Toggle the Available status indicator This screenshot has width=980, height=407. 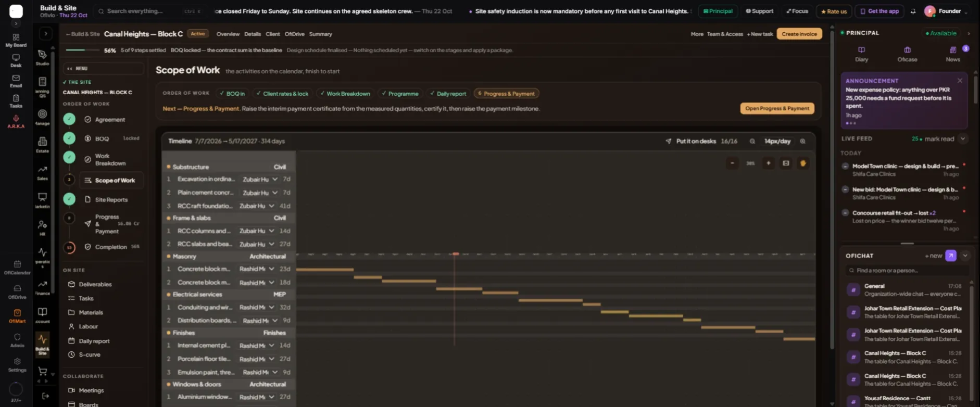click(941, 33)
